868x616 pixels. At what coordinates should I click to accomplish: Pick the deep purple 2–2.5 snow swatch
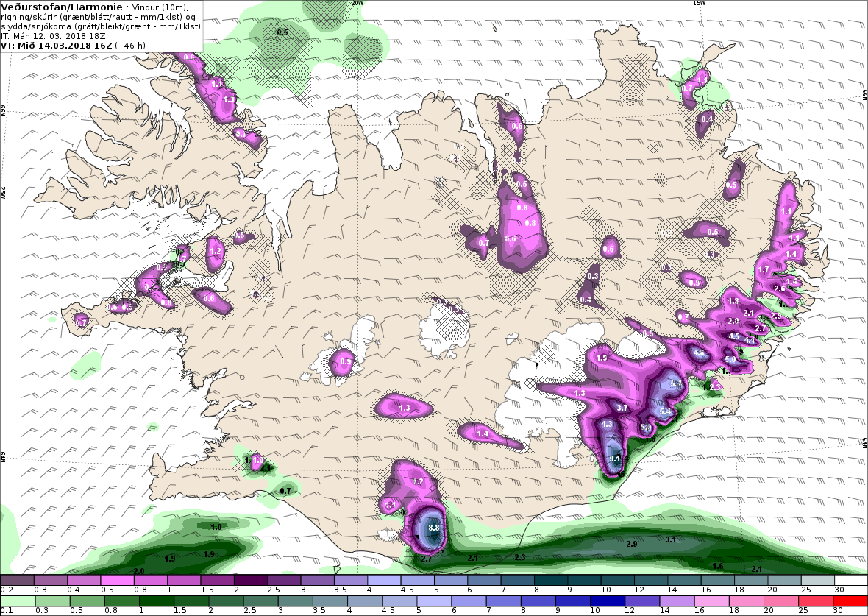(252, 580)
